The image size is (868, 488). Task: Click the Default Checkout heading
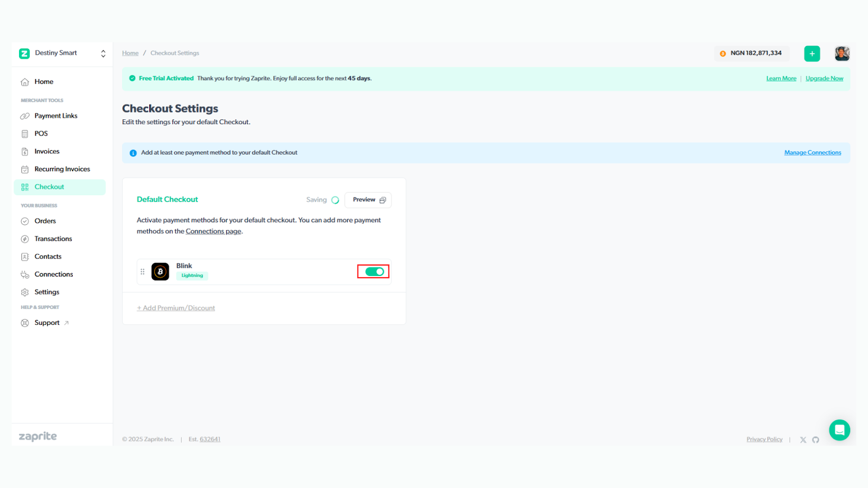(167, 200)
